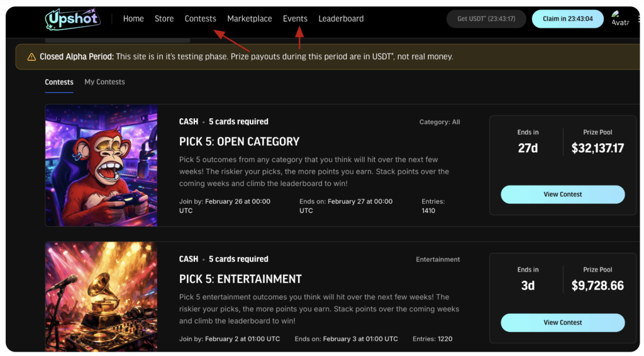Open the gaming ape contest thumbnail

pos(101,165)
